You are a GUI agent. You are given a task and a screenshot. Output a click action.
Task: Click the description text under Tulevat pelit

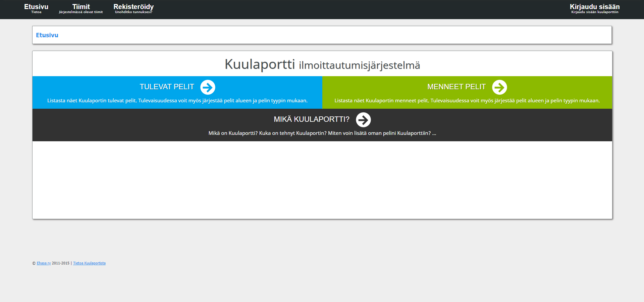177,101
